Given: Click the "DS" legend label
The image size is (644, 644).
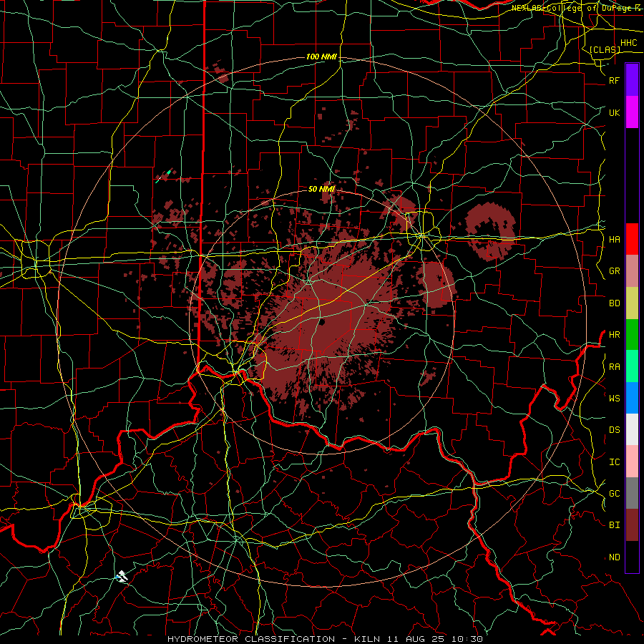Looking at the screenshot, I should pos(614,430).
